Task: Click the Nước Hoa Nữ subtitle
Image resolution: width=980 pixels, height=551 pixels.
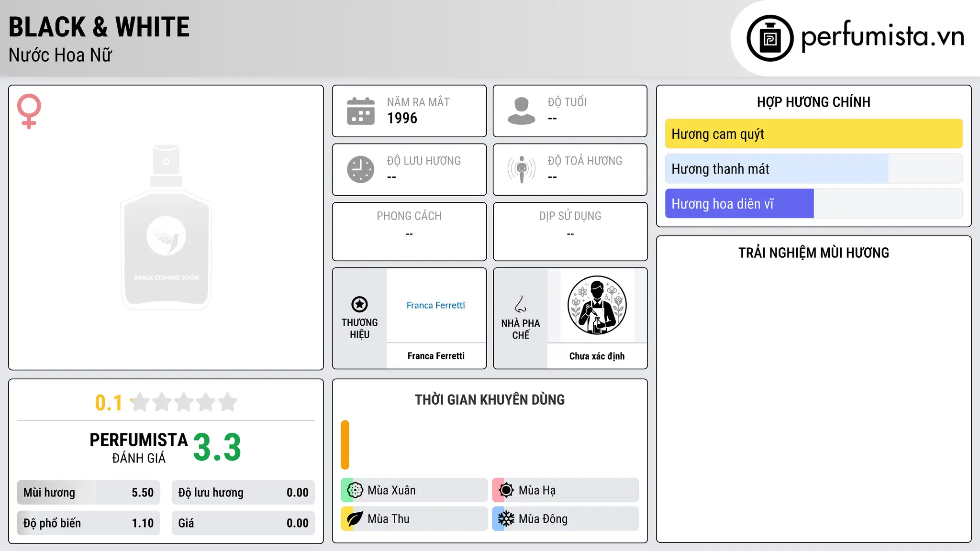Action: click(x=60, y=55)
